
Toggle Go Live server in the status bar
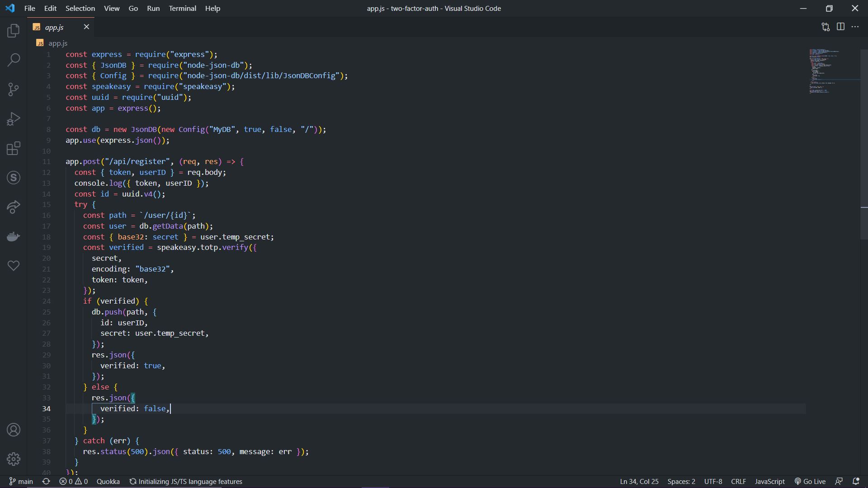pyautogui.click(x=809, y=482)
